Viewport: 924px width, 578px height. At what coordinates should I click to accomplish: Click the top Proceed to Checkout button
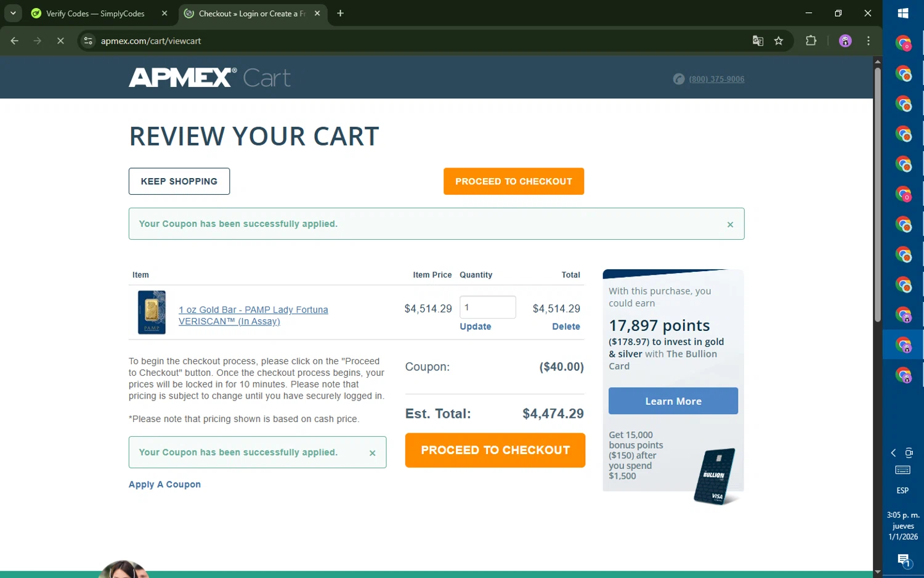[514, 181]
